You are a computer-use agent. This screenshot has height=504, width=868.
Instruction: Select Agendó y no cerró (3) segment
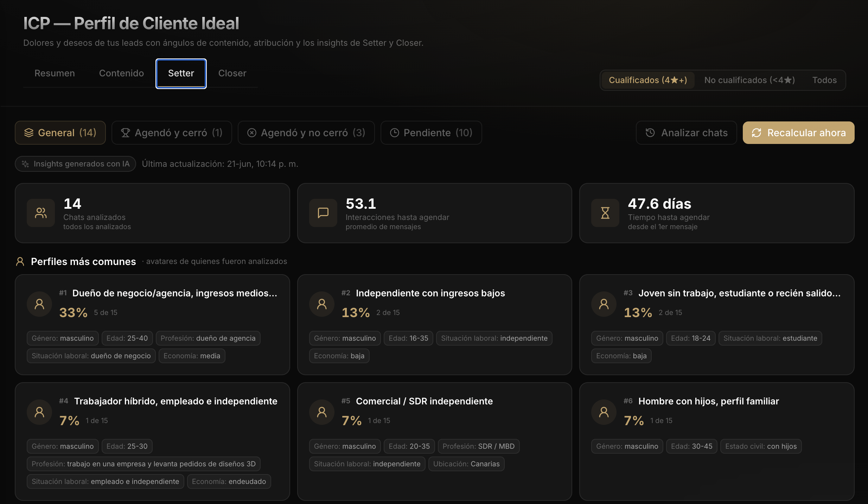pos(306,133)
